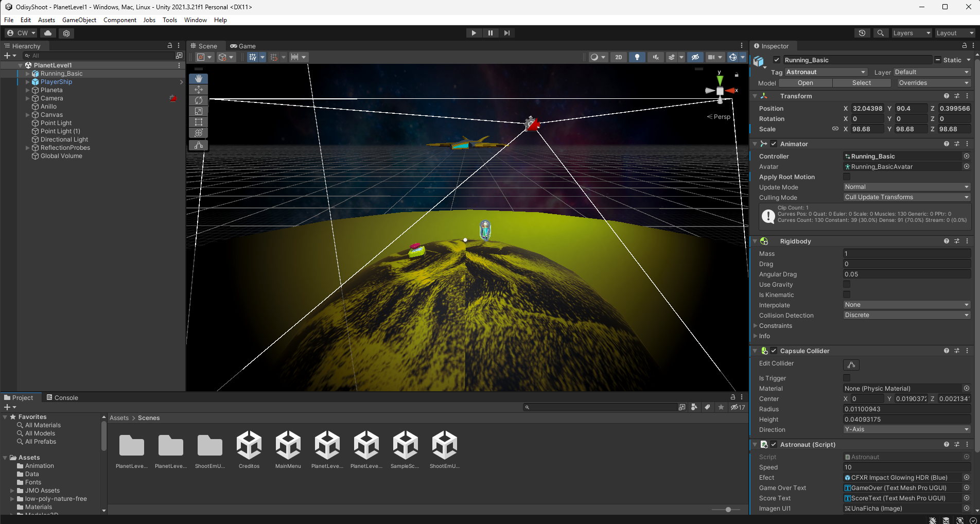Open the Culling Mode dropdown
This screenshot has height=524, width=980.
click(907, 197)
